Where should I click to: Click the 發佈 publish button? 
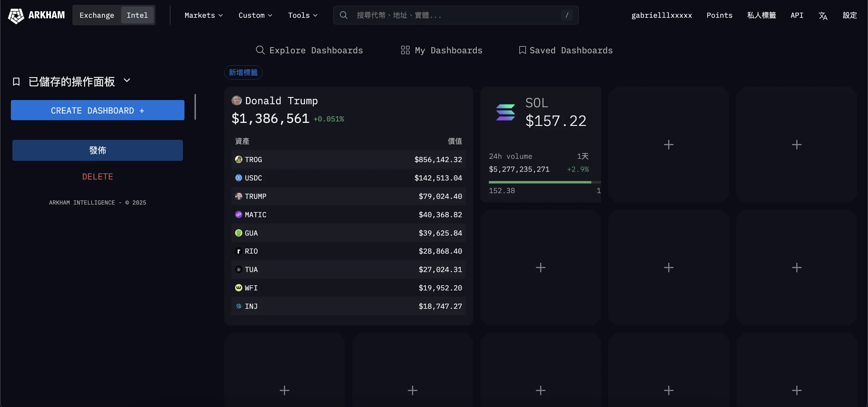(x=97, y=150)
